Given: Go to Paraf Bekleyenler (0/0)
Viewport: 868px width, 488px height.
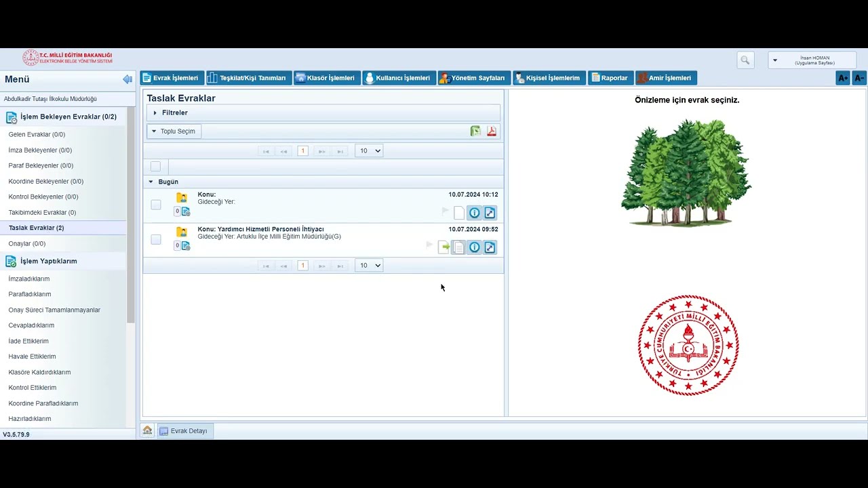Looking at the screenshot, I should tap(41, 165).
